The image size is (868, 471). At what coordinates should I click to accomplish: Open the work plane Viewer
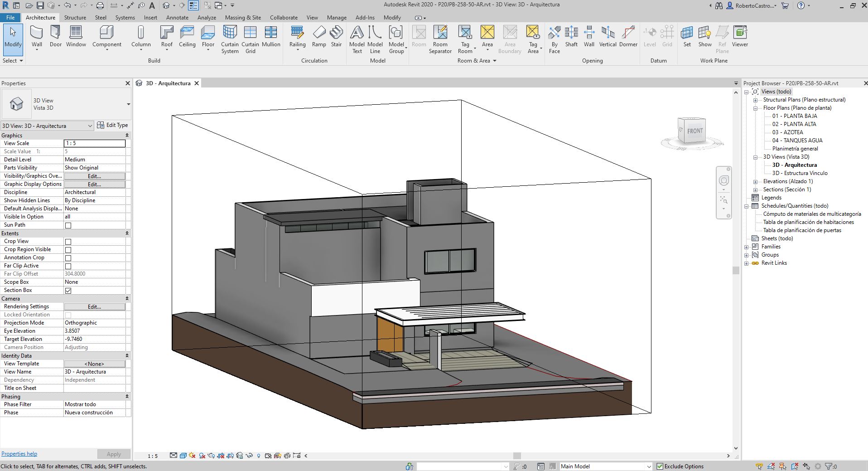tap(740, 36)
